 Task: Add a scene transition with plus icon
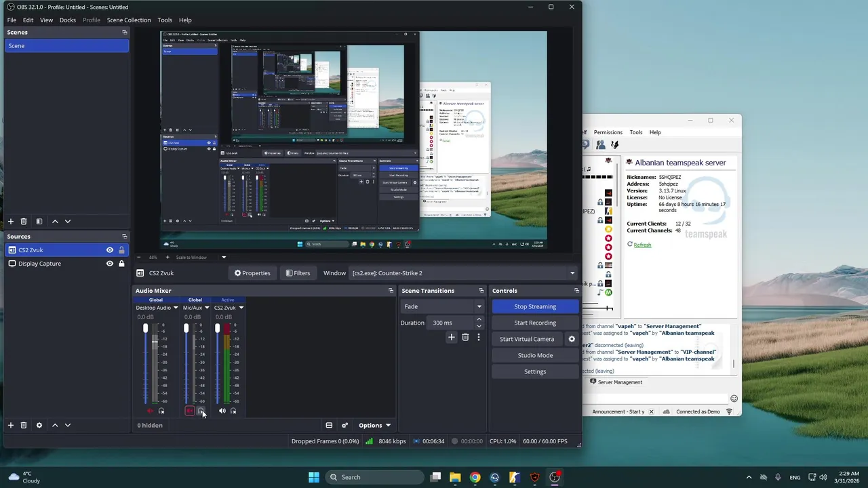452,337
